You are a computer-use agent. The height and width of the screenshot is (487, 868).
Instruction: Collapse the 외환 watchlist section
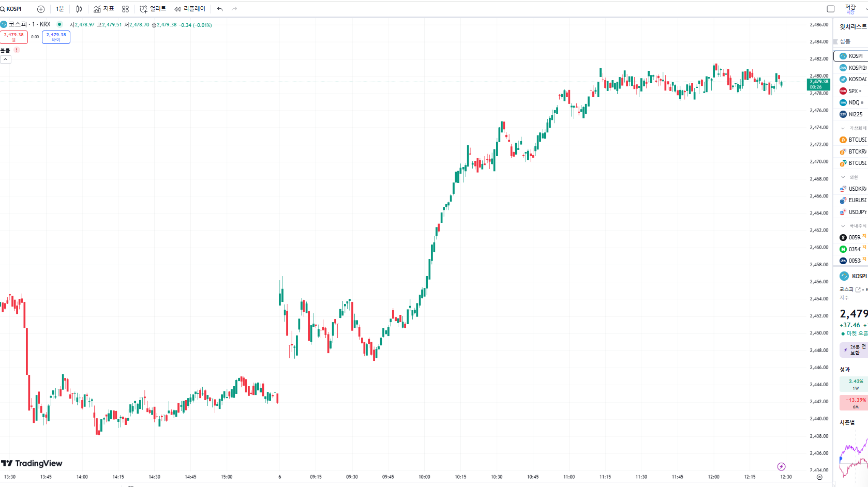[843, 177]
